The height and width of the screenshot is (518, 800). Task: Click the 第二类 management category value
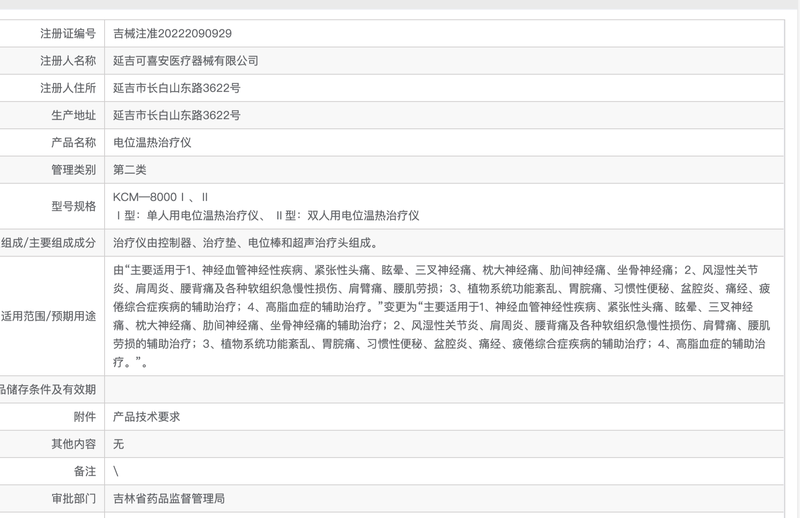(131, 170)
